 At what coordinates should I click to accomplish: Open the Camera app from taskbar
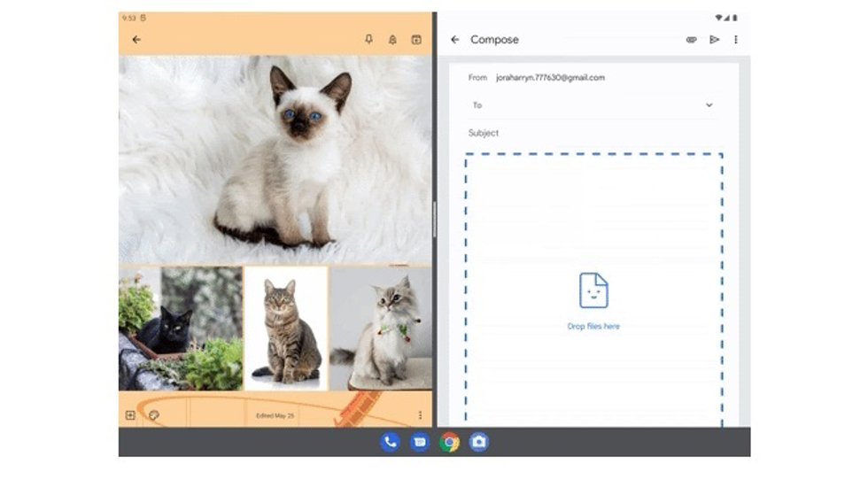pyautogui.click(x=479, y=442)
